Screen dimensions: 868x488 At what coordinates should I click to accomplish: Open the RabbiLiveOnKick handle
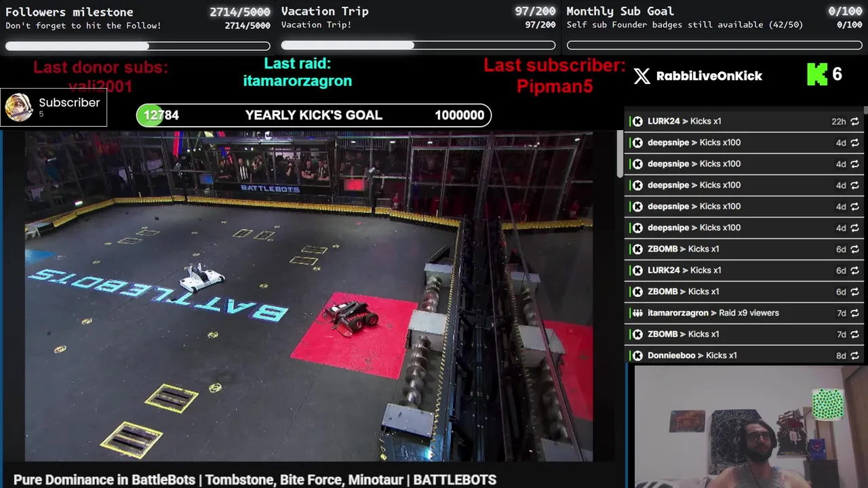coord(709,76)
